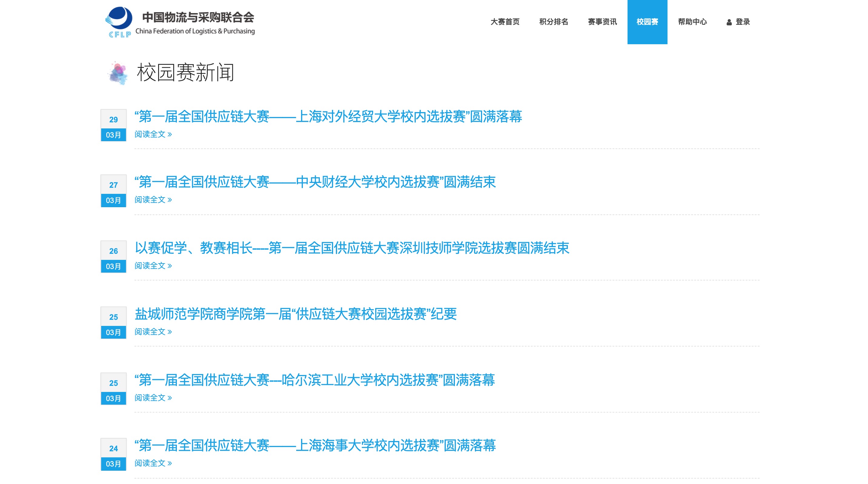This screenshot has height=484, width=868.
Task: Click the 29 03月 date badge
Action: coord(113,125)
